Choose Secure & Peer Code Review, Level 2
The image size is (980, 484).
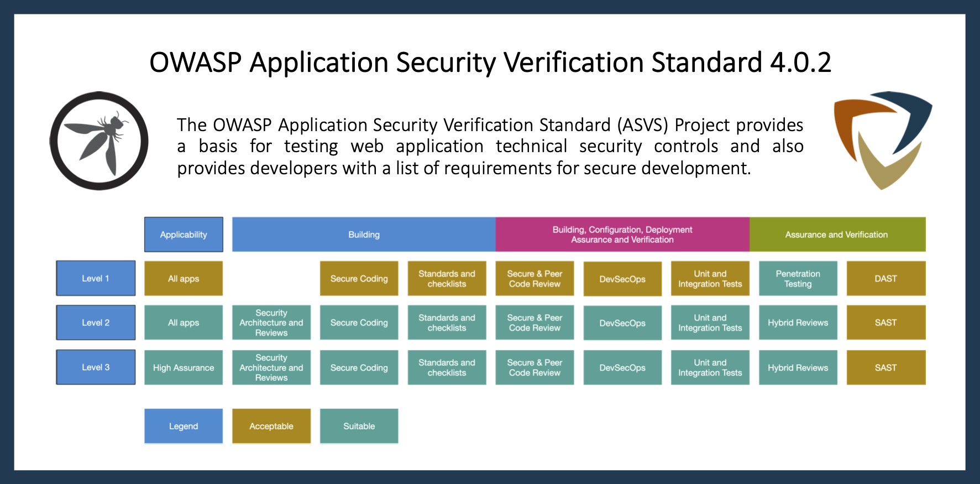click(x=534, y=322)
